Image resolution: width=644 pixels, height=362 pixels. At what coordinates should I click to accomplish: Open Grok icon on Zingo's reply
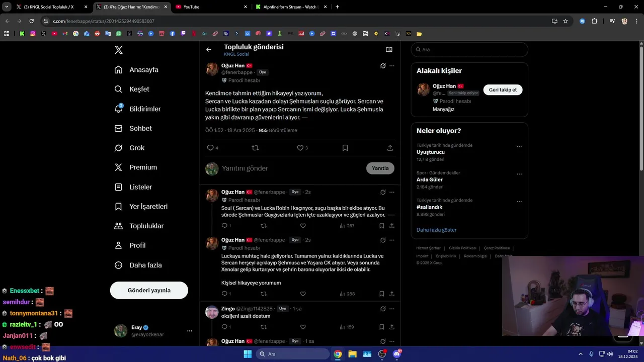point(383,309)
